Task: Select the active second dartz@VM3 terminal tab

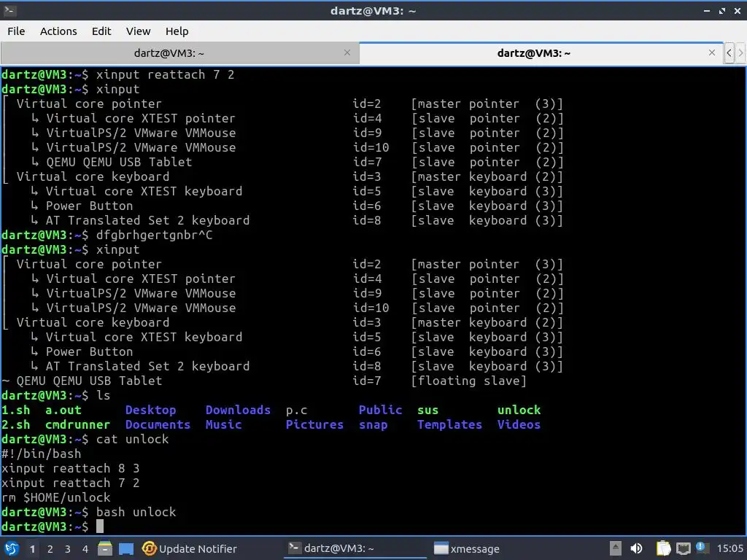Action: [x=533, y=52]
